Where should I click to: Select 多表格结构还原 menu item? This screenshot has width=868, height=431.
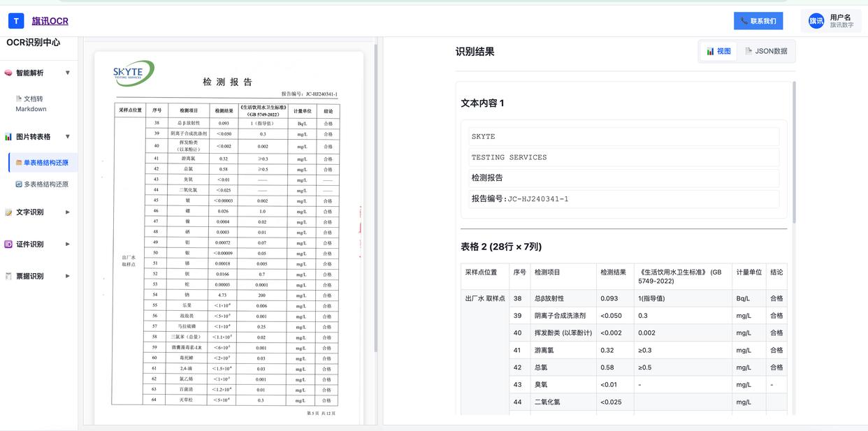point(42,184)
